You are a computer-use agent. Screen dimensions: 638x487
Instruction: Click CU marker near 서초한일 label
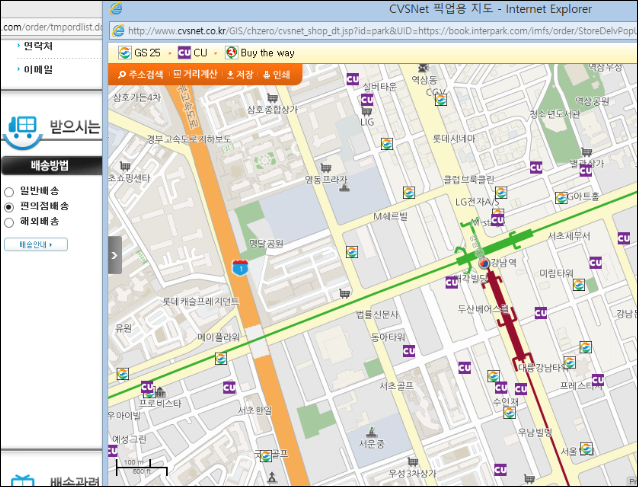pyautogui.click(x=229, y=388)
